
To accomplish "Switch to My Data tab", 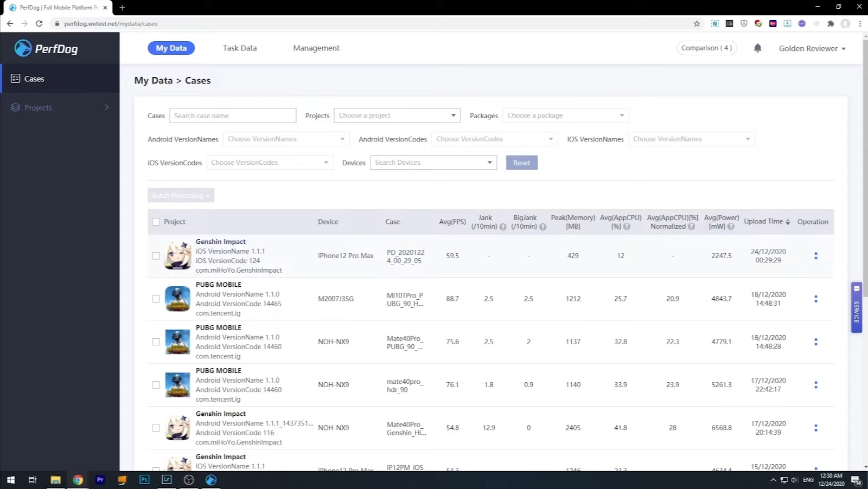I will click(x=171, y=48).
